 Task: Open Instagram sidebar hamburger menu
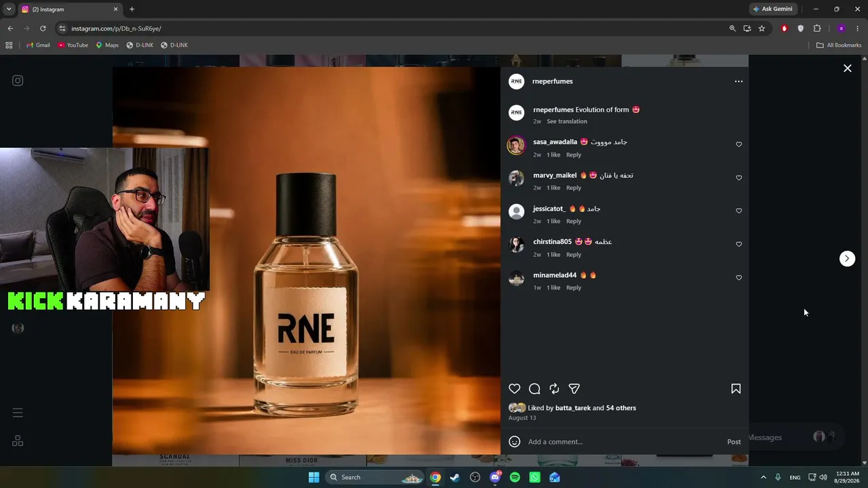[x=18, y=413]
